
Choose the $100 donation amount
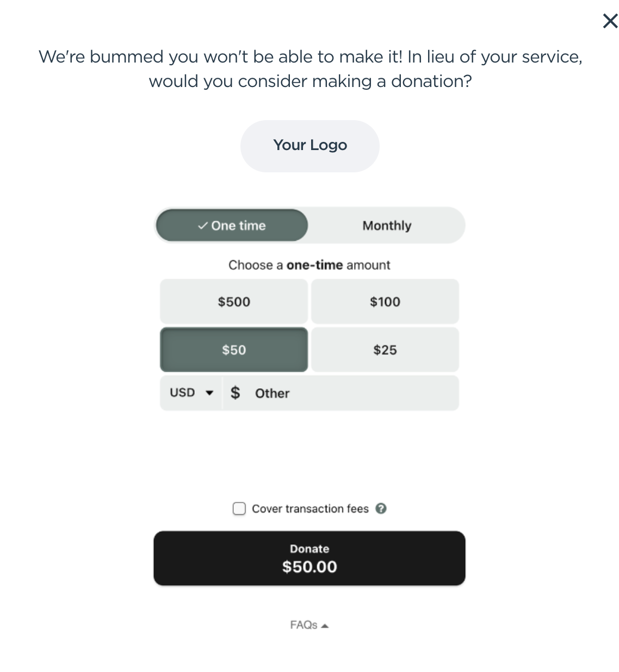click(385, 302)
